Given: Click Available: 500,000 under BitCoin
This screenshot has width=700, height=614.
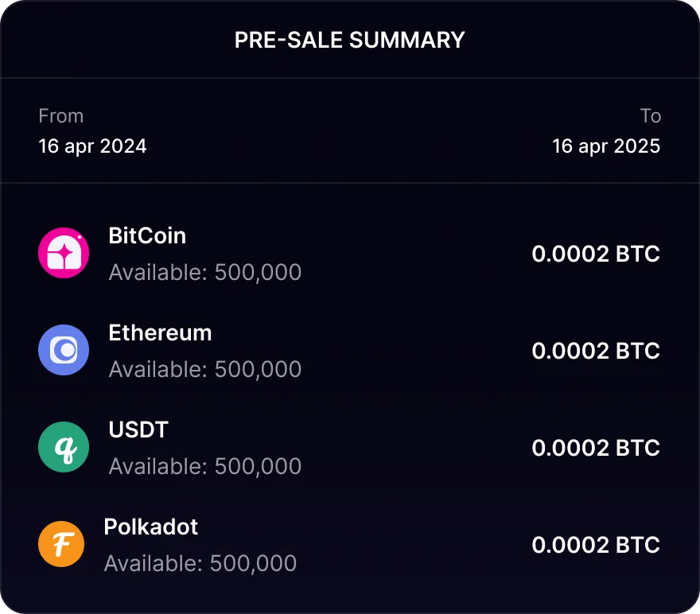Looking at the screenshot, I should click(204, 272).
